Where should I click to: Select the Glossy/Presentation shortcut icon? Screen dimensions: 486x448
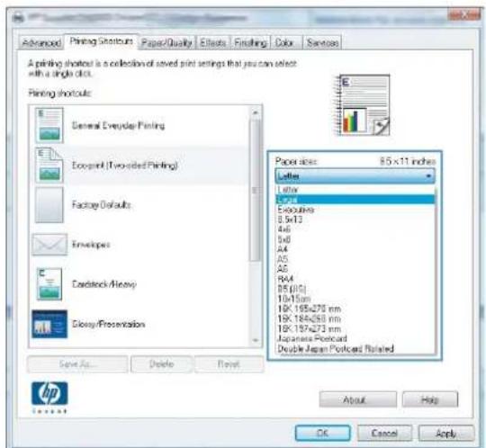pos(49,324)
